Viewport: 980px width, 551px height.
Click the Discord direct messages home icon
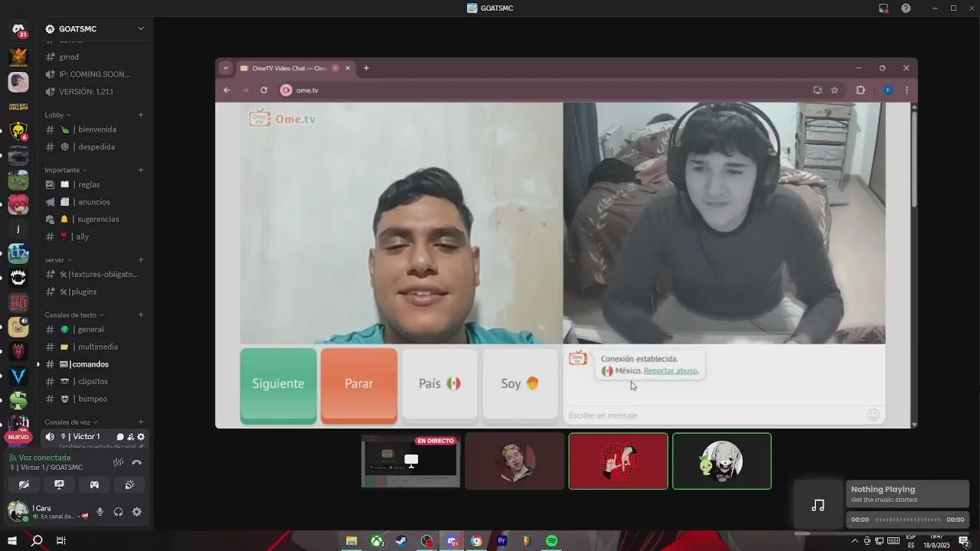(x=18, y=29)
